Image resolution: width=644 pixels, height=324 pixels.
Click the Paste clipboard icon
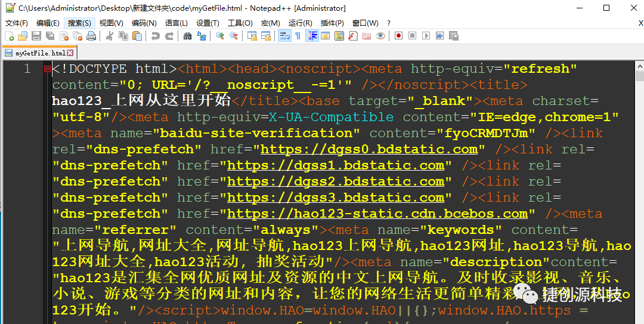[x=137, y=36]
